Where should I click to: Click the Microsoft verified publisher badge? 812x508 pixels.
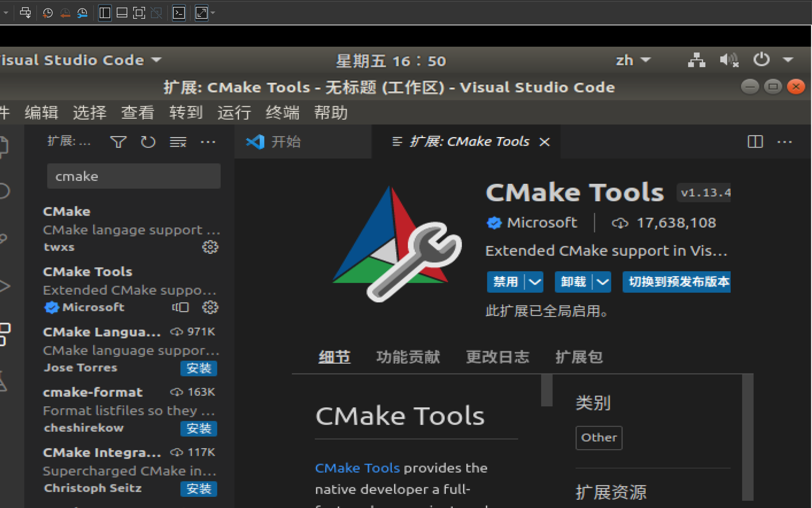(x=494, y=223)
